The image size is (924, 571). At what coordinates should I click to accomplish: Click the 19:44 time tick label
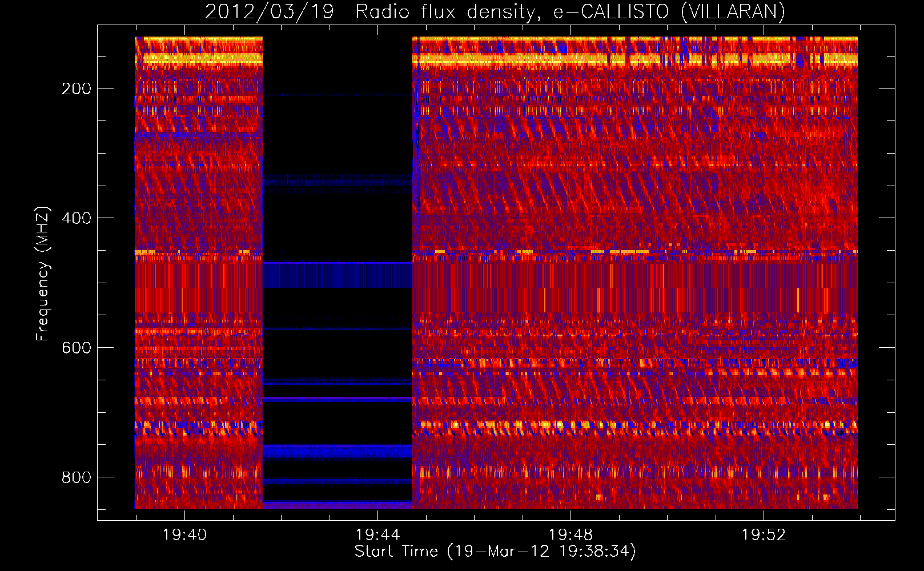click(377, 535)
